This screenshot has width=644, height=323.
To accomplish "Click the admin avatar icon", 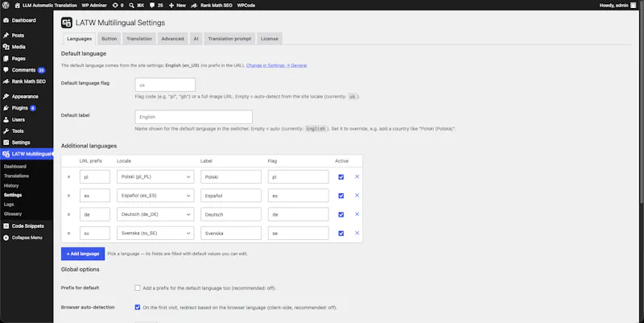I will [633, 6].
